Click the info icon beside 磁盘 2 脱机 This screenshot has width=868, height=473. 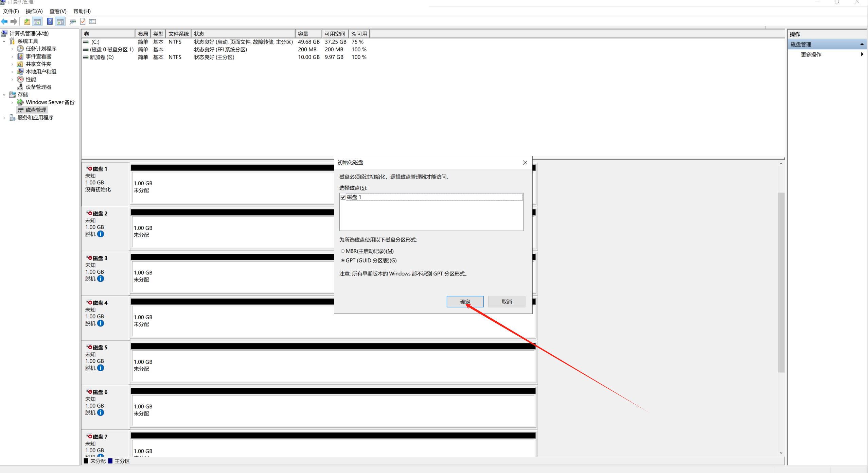tap(101, 234)
